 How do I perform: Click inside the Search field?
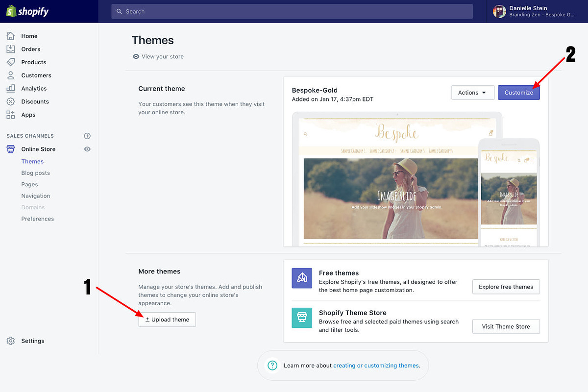tap(292, 11)
